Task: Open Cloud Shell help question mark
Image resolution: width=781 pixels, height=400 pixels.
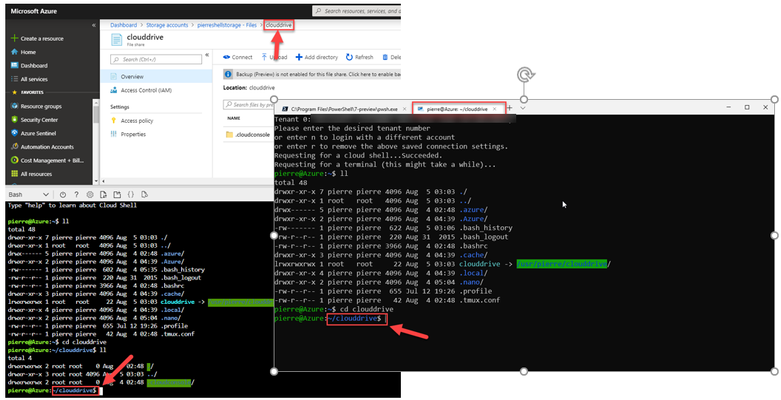Action: click(x=76, y=194)
